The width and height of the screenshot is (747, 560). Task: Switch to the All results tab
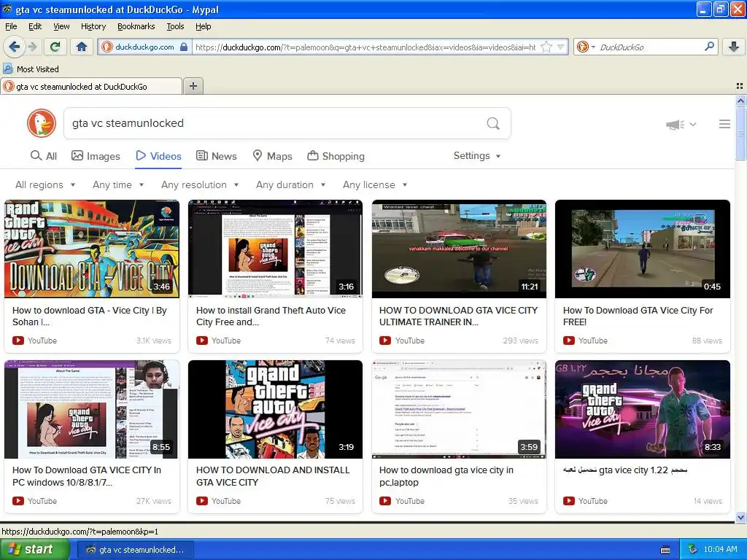(43, 156)
